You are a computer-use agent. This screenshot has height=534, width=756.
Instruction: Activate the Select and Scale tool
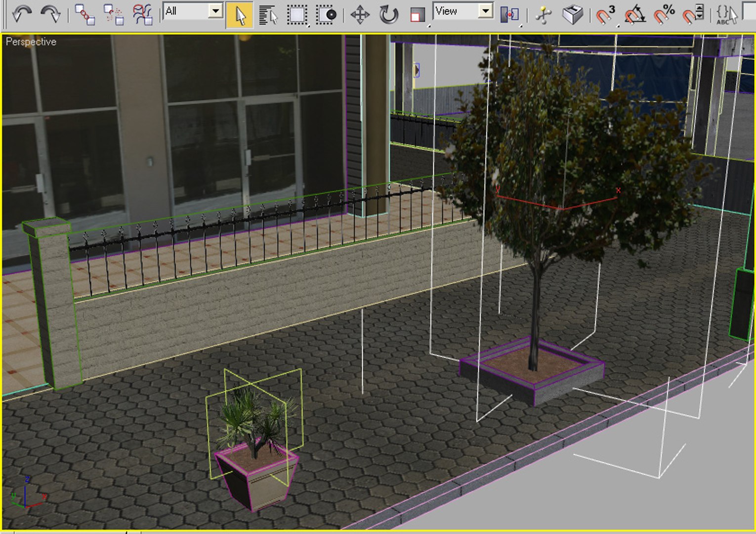[x=418, y=15]
